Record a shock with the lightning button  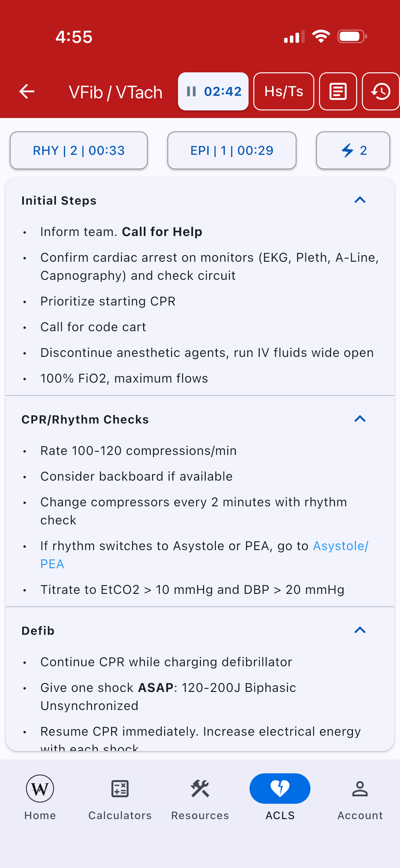point(353,150)
